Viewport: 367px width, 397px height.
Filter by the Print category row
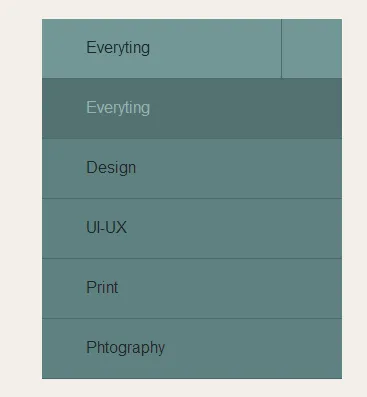pos(192,288)
